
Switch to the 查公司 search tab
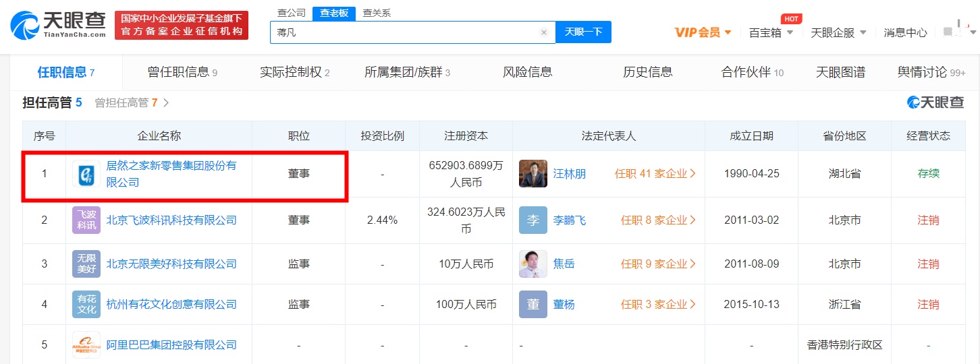tap(291, 13)
